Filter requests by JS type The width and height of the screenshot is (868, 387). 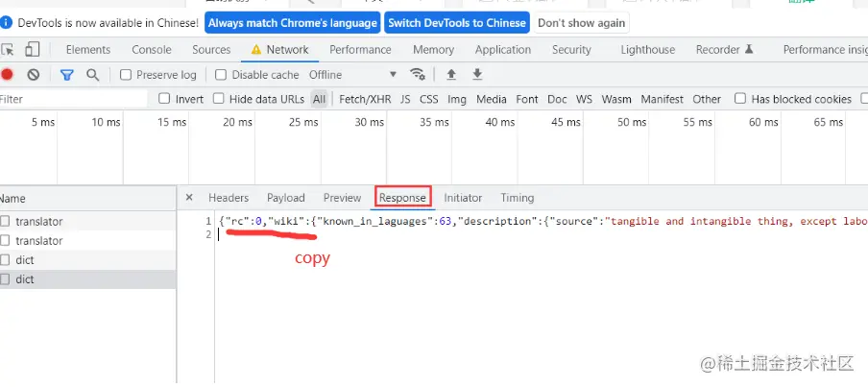coord(406,99)
